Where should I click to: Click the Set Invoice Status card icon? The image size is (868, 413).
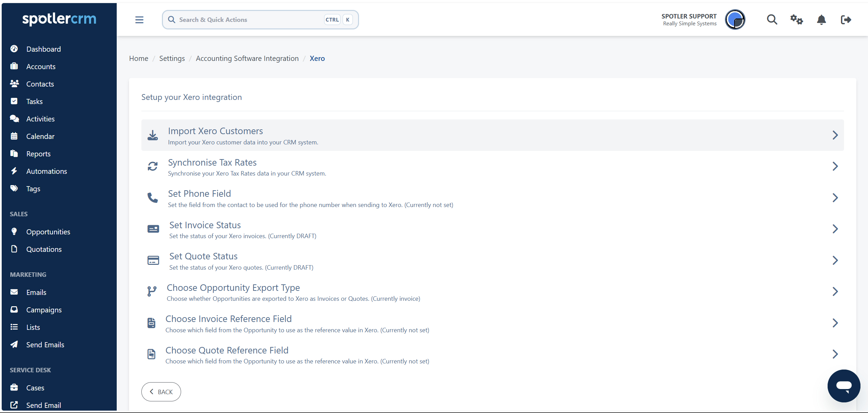pos(153,229)
